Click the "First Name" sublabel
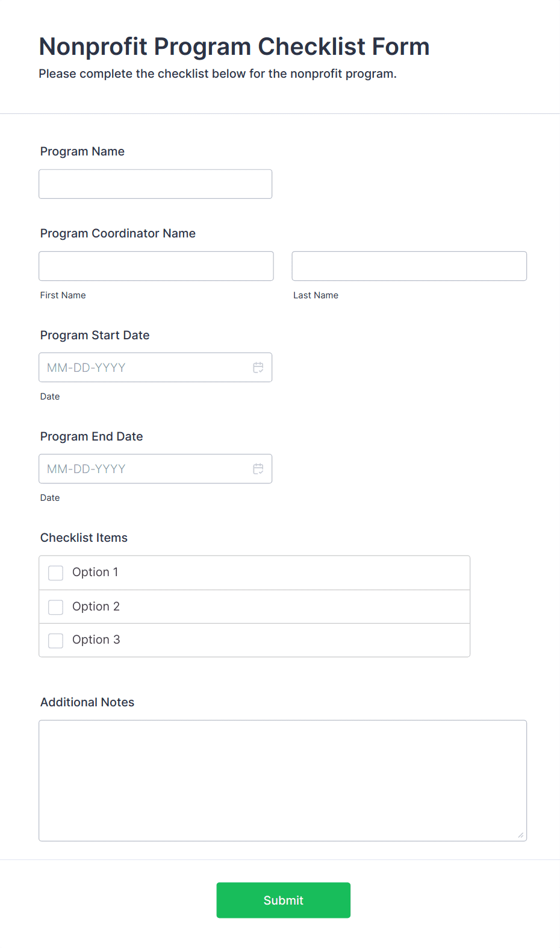Image resolution: width=560 pixels, height=948 pixels. pyautogui.click(x=63, y=295)
